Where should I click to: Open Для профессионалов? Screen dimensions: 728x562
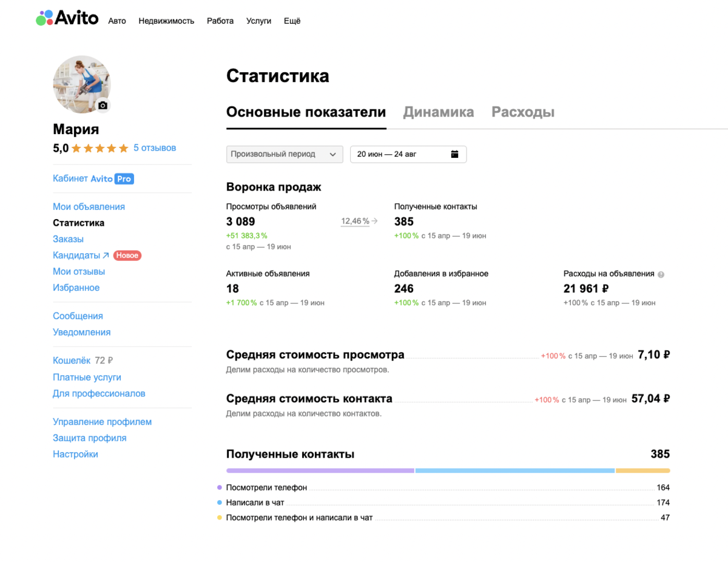(99, 393)
